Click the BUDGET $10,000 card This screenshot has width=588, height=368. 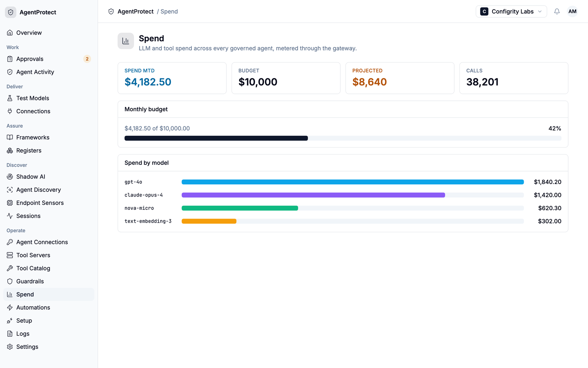coord(286,78)
